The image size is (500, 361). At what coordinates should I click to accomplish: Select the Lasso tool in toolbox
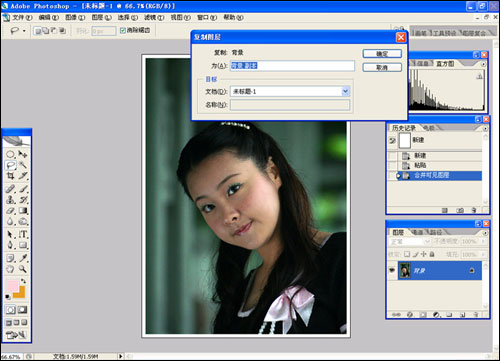[x=10, y=165]
